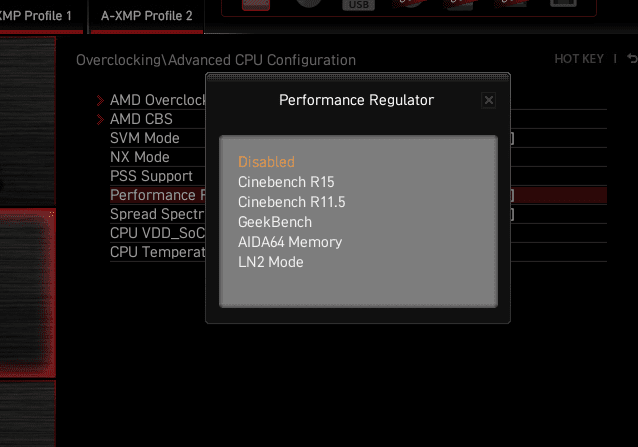Pick AIDA64 Memory from the list
Screen dimensions: 638x447
(x=290, y=242)
